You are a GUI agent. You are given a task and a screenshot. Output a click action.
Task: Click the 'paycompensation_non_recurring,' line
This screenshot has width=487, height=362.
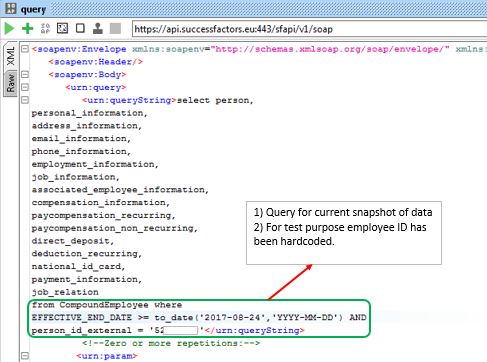pos(115,228)
